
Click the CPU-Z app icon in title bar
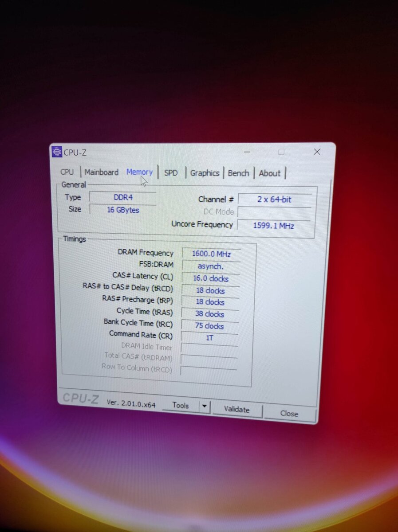(56, 152)
